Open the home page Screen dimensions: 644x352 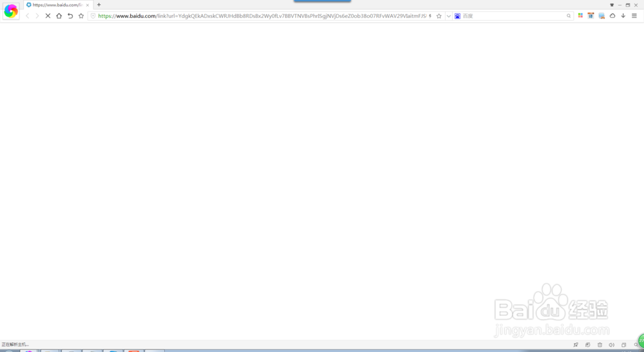click(59, 16)
